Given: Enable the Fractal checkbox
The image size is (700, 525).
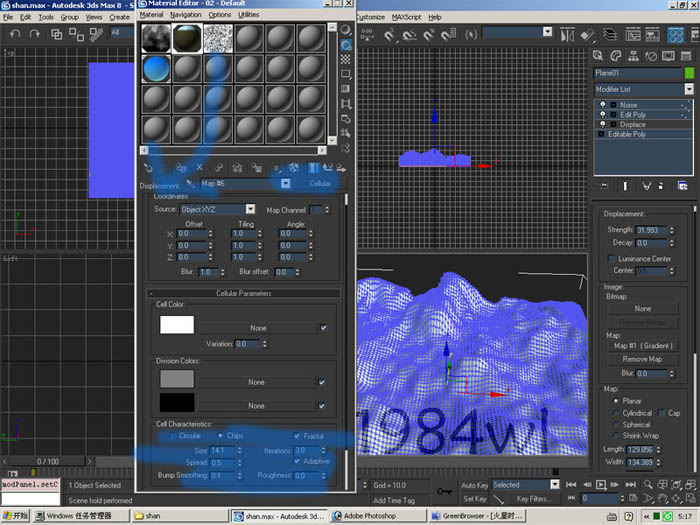Looking at the screenshot, I should pyautogui.click(x=297, y=436).
